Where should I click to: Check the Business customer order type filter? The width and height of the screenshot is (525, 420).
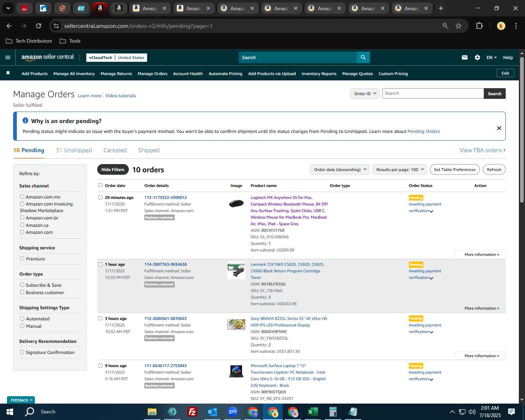coord(22,292)
